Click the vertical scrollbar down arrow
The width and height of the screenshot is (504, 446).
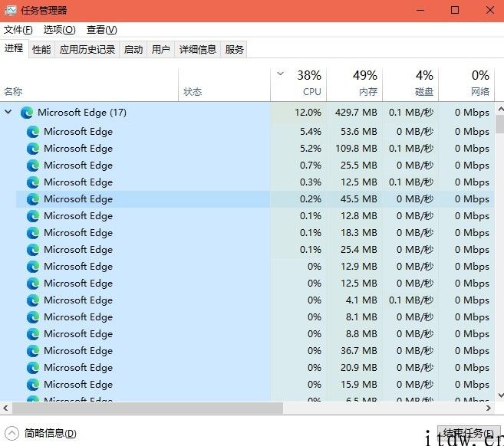(500, 395)
